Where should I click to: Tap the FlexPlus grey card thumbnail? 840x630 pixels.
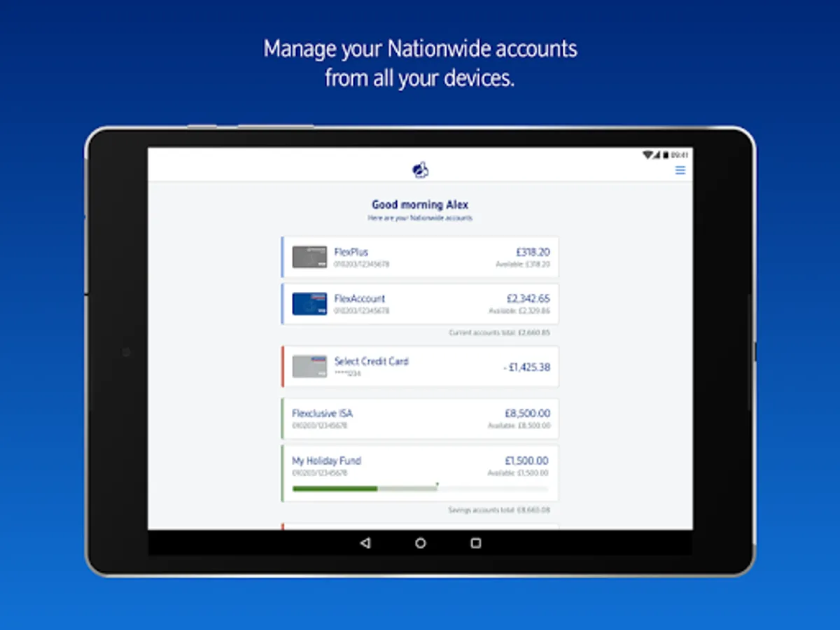coord(309,257)
